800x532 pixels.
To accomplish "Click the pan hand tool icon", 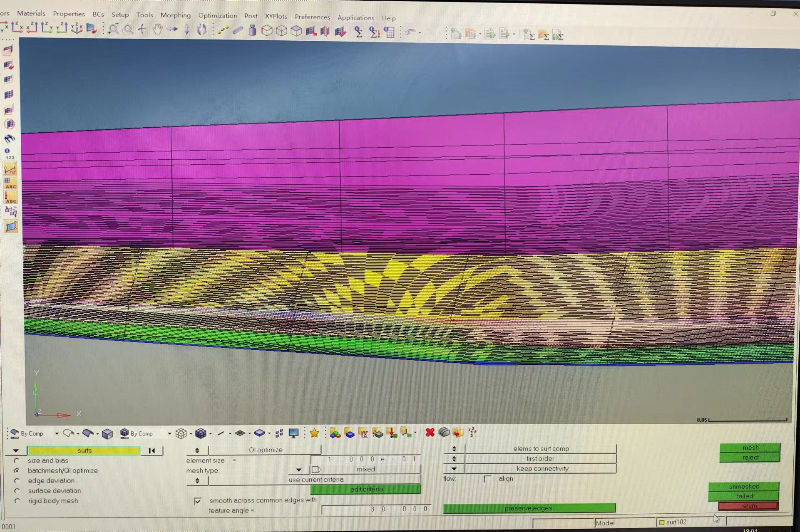I will point(157,29).
